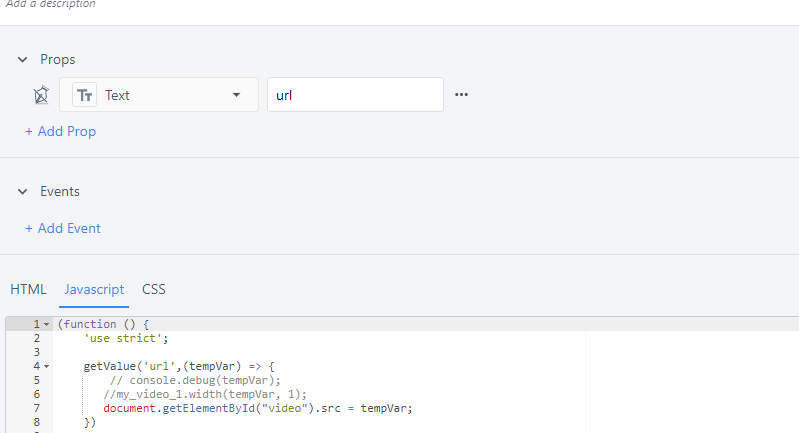
Task: Click the document.getElementById code line
Action: [257, 408]
